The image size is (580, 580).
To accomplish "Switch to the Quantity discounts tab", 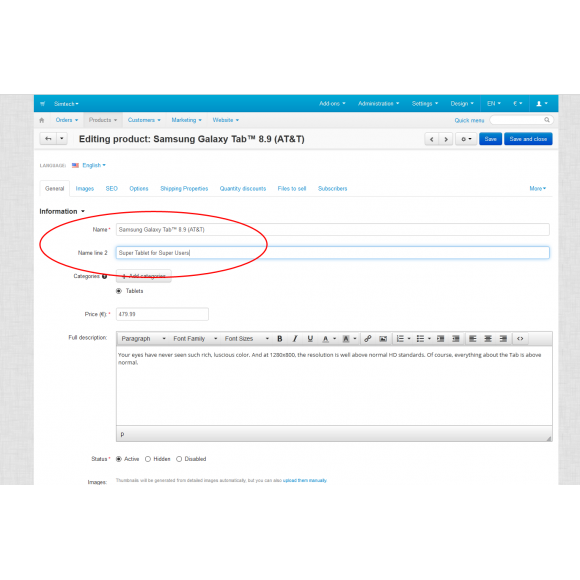I will tap(243, 189).
